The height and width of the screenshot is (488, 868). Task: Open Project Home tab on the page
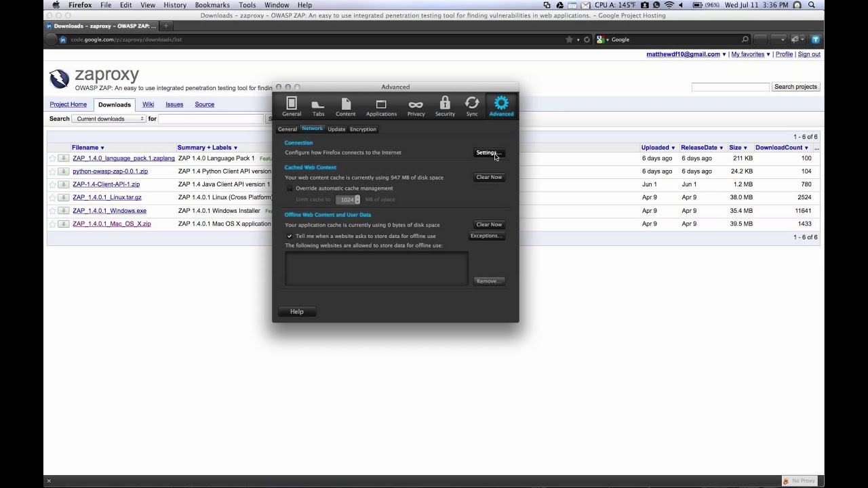click(x=68, y=104)
